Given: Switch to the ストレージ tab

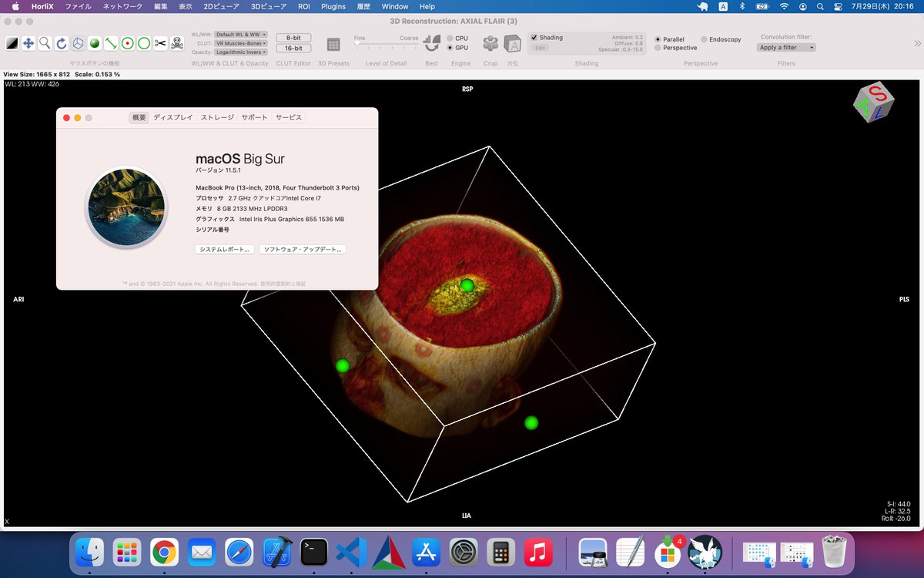Looking at the screenshot, I should 217,117.
